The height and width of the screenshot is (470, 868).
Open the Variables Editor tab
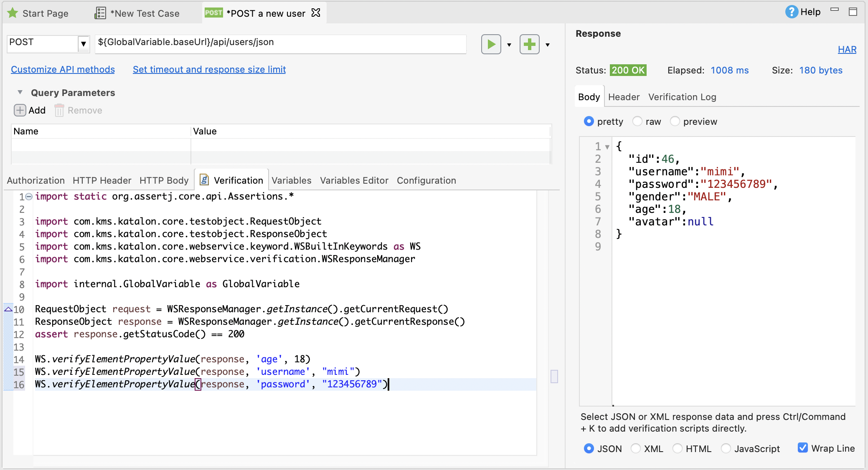pyautogui.click(x=354, y=180)
